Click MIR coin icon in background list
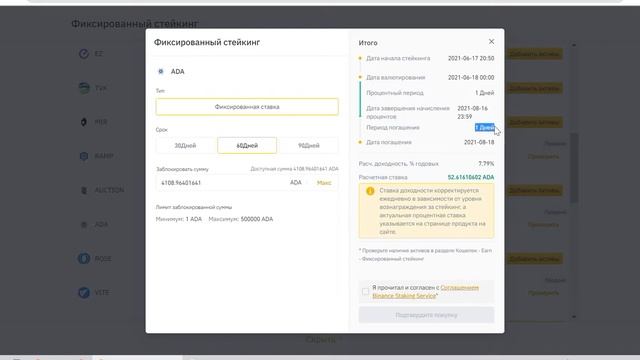 (x=84, y=122)
